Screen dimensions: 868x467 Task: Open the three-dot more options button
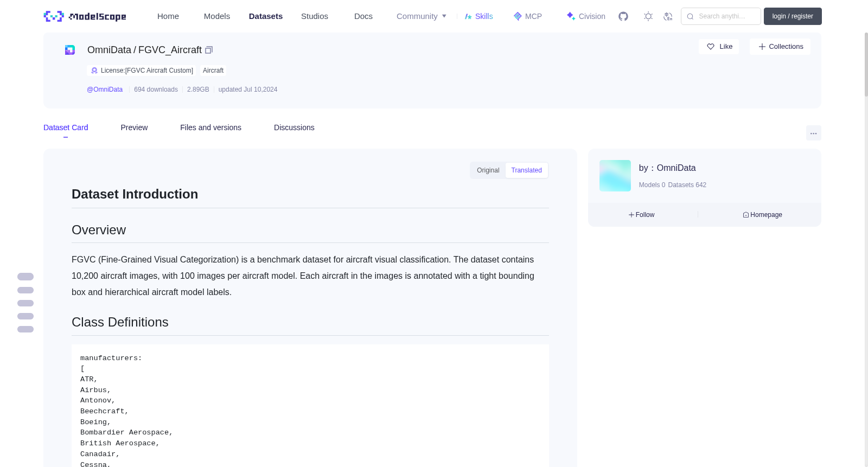[814, 133]
